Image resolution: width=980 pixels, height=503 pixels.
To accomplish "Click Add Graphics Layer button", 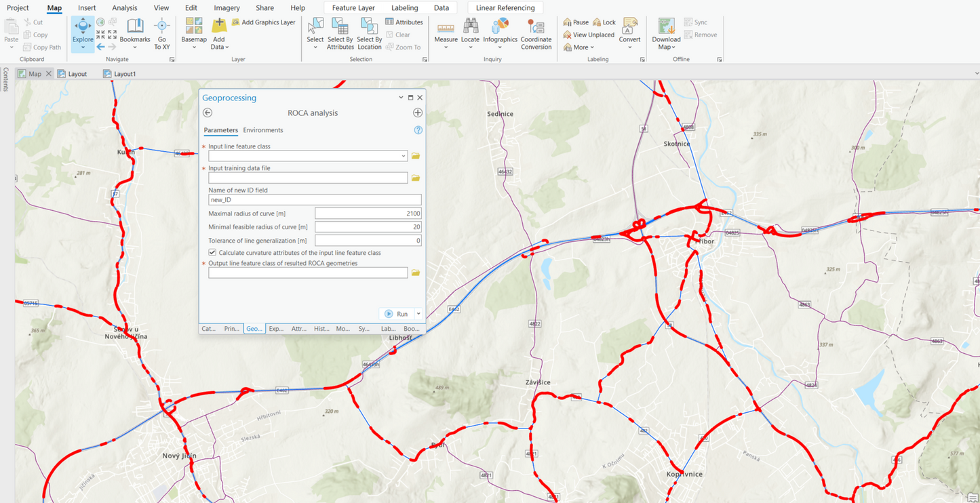I will coord(264,22).
